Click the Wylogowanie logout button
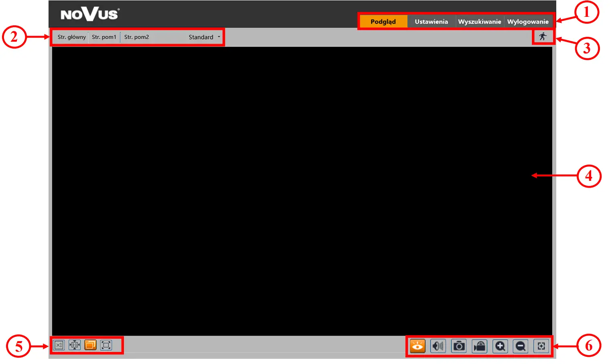 528,21
